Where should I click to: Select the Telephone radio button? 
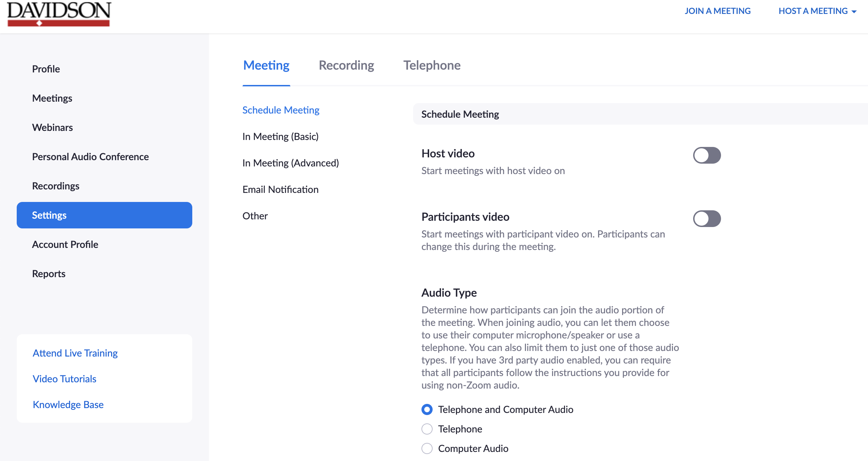[x=427, y=429]
